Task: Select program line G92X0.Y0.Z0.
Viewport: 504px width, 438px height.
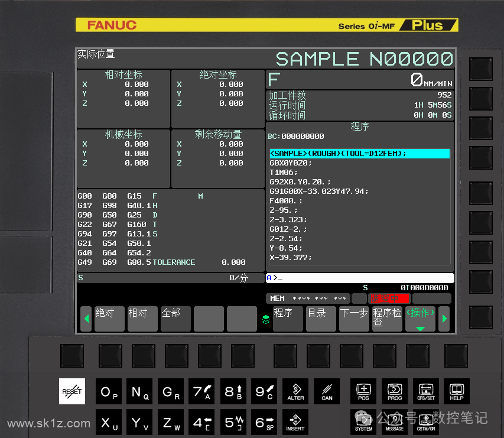Action: pos(300,182)
